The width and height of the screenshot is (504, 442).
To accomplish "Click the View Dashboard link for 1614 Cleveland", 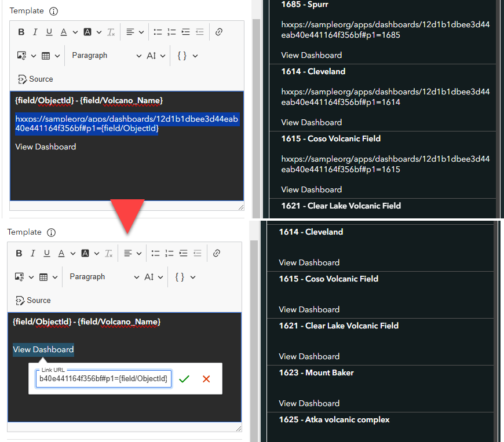I will click(x=311, y=122).
